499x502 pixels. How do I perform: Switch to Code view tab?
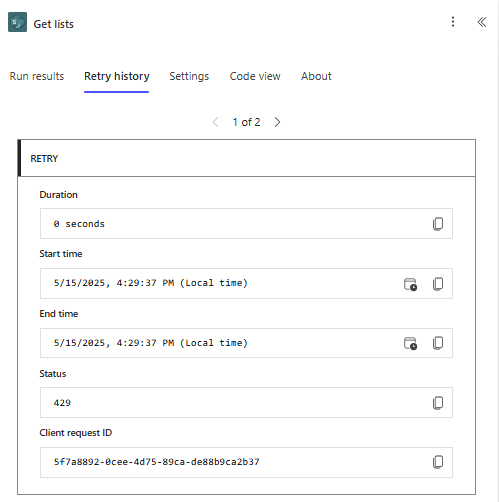(x=255, y=76)
